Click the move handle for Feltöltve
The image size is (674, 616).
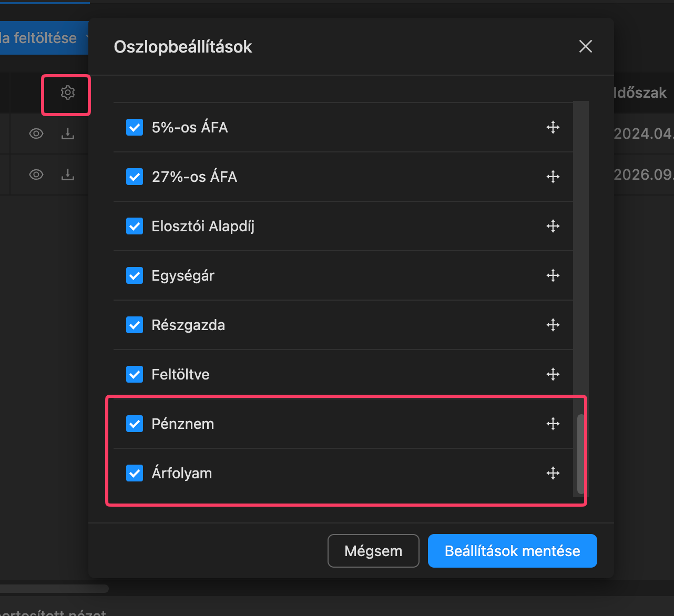(x=553, y=374)
